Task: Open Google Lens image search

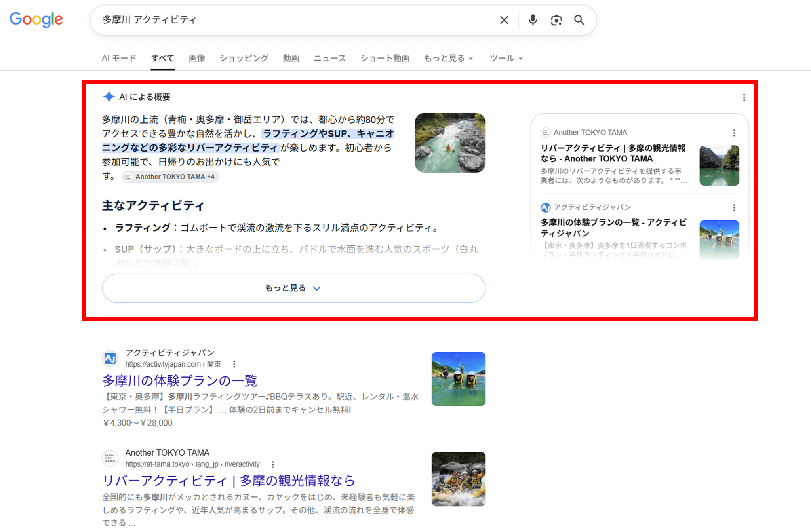Action: (556, 20)
